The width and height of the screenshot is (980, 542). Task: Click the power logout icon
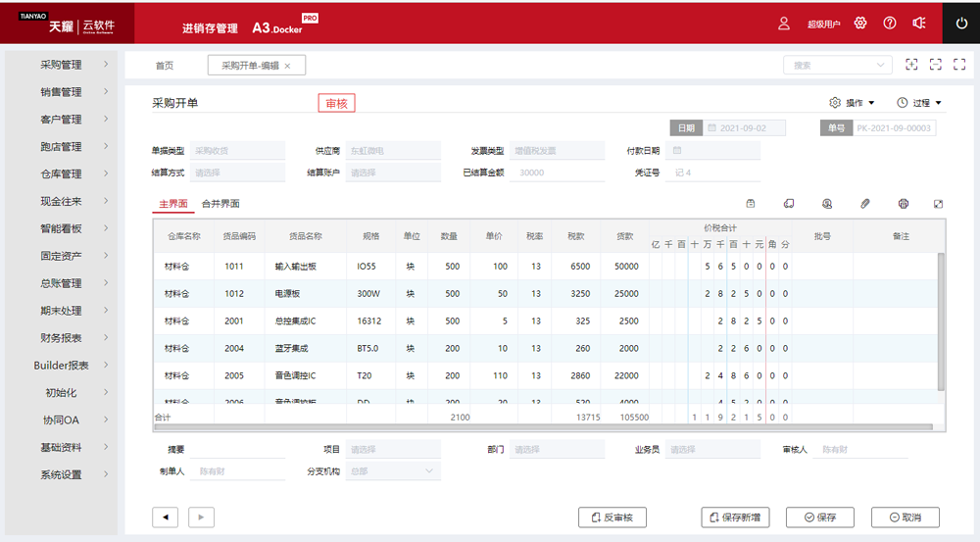click(960, 24)
